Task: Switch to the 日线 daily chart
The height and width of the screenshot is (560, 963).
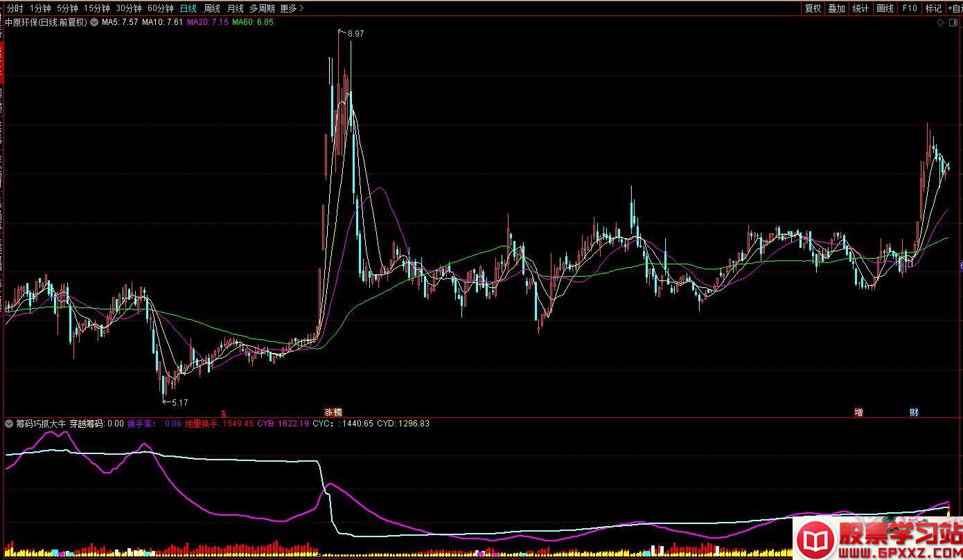Action: pyautogui.click(x=188, y=8)
